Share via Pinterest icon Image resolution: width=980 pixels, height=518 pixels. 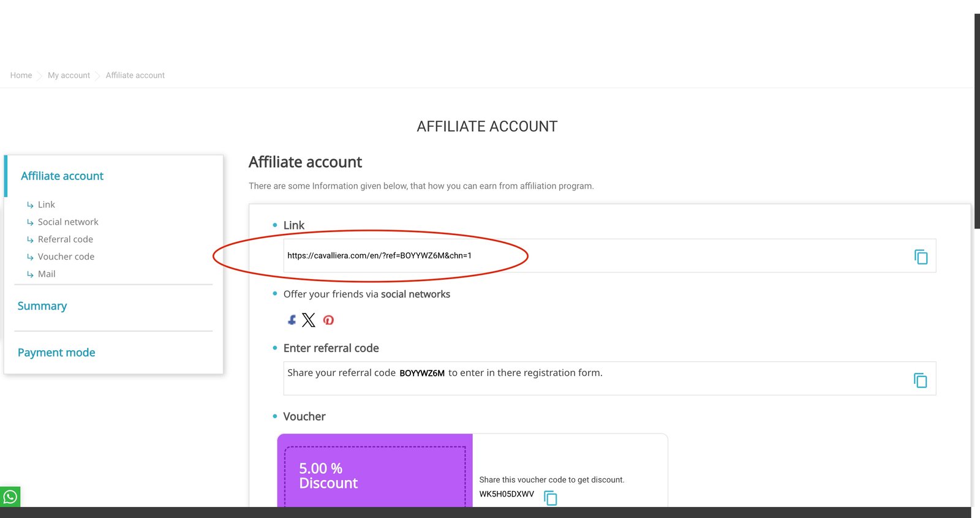328,320
